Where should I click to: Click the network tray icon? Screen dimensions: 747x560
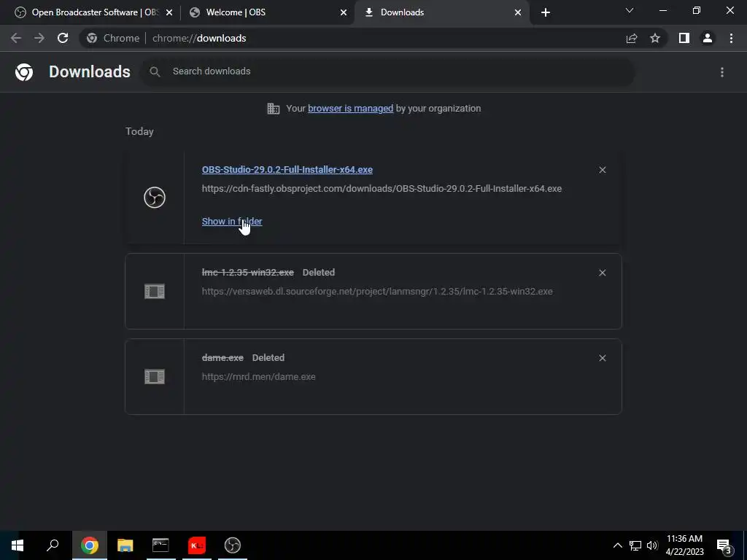[x=635, y=545]
